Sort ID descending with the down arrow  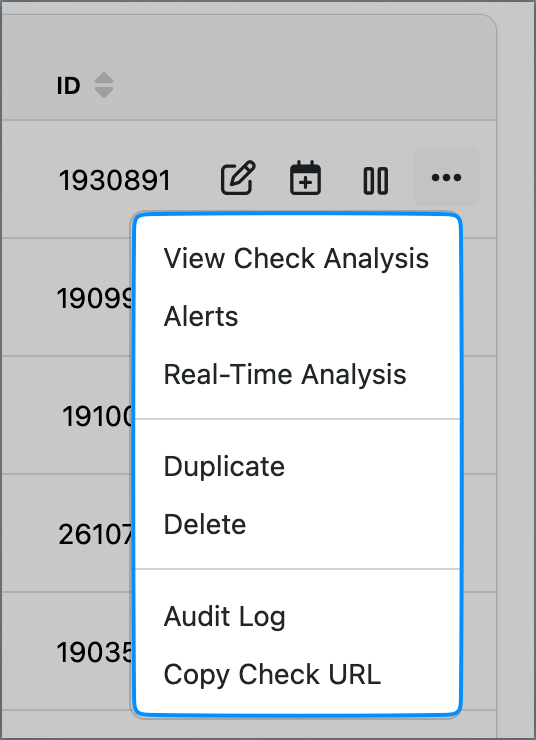104,92
